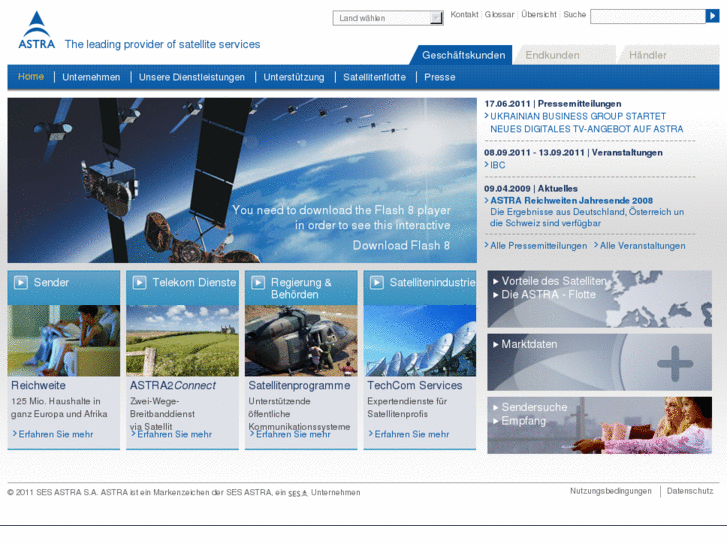Screen dimensions: 727x545
Task: Open the Marktdaten banner link
Action: pos(529,344)
